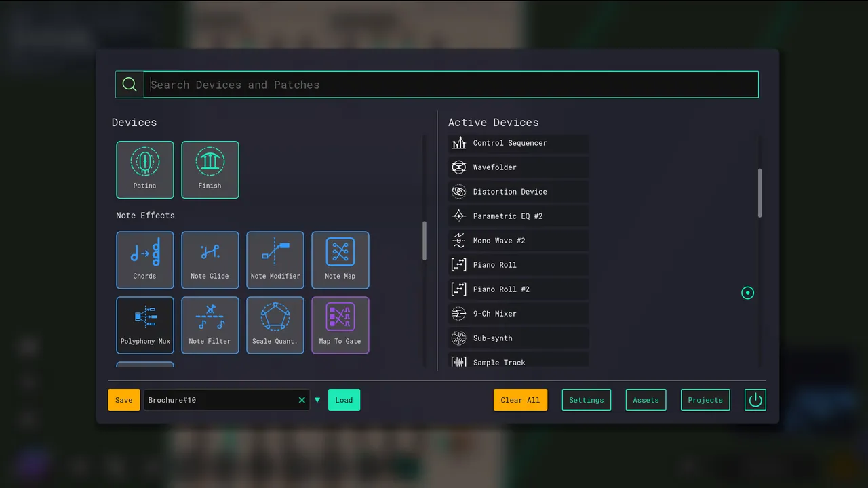Select Mono Wave #2 text label
Image resolution: width=868 pixels, height=488 pixels.
499,241
